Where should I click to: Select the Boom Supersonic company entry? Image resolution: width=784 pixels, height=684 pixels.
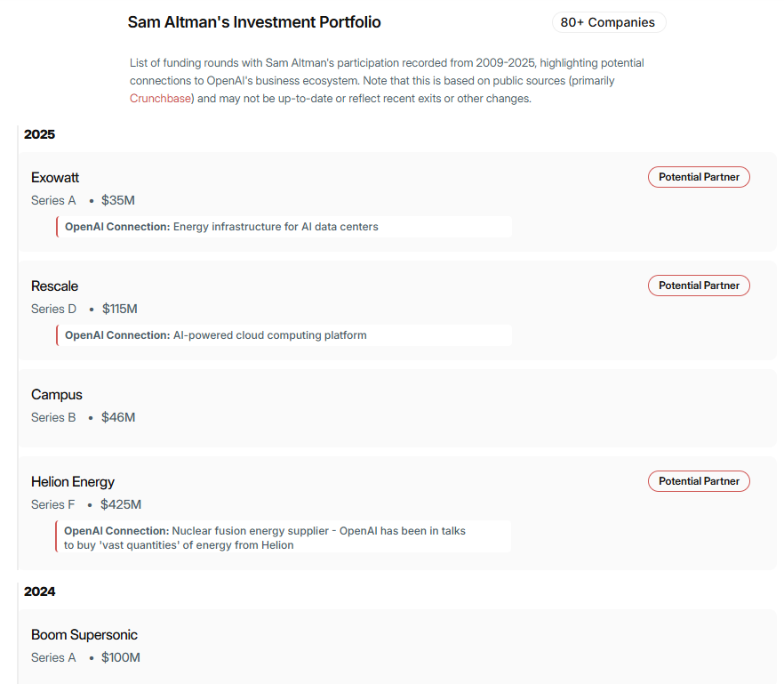tap(84, 635)
